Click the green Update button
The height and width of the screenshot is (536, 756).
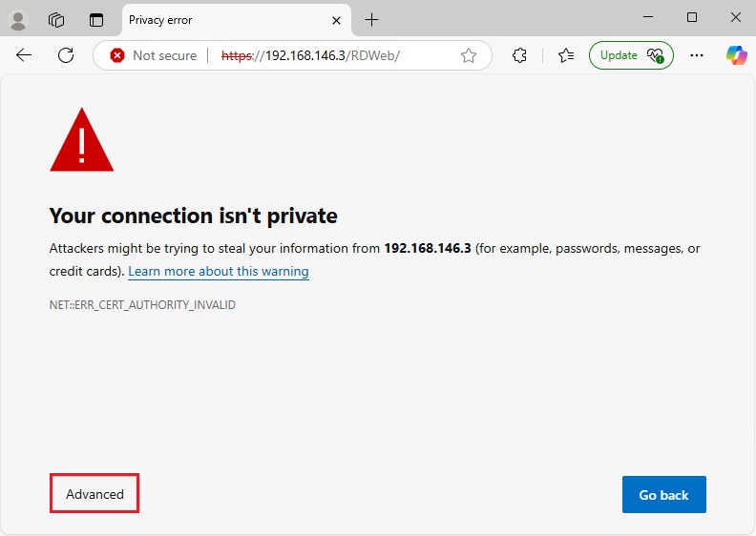(630, 55)
